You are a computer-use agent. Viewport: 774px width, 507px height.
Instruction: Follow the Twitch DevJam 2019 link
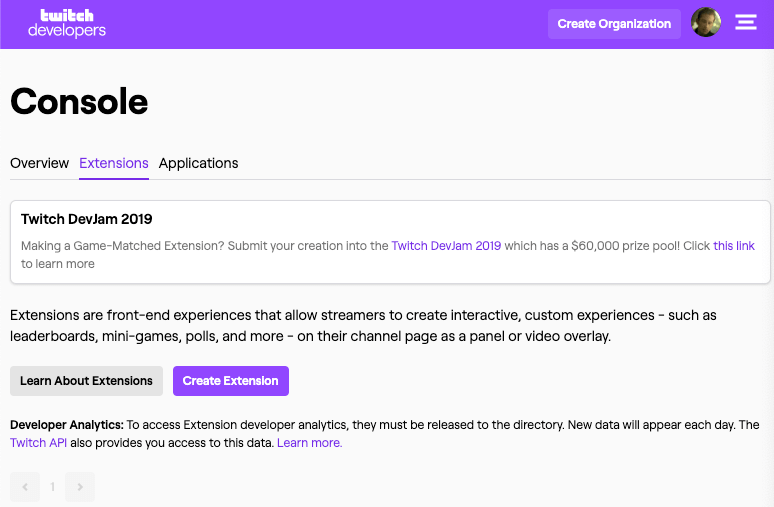(x=446, y=246)
